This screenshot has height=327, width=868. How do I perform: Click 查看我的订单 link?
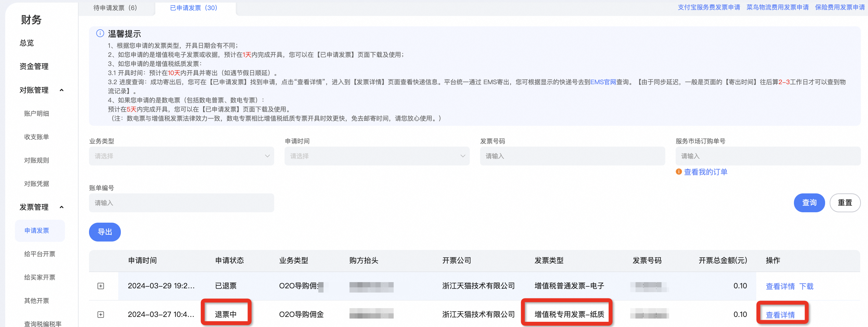coord(706,172)
